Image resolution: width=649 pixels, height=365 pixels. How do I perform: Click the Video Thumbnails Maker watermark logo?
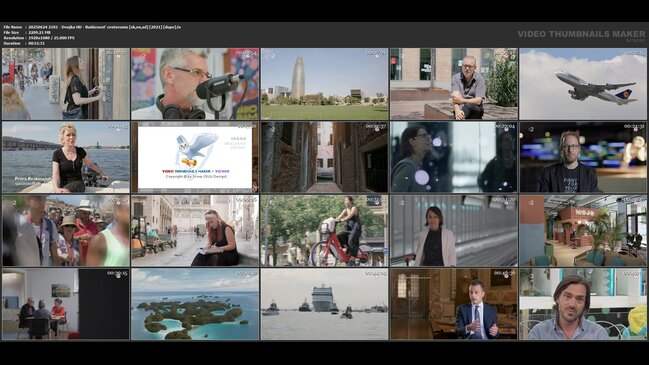click(x=581, y=35)
